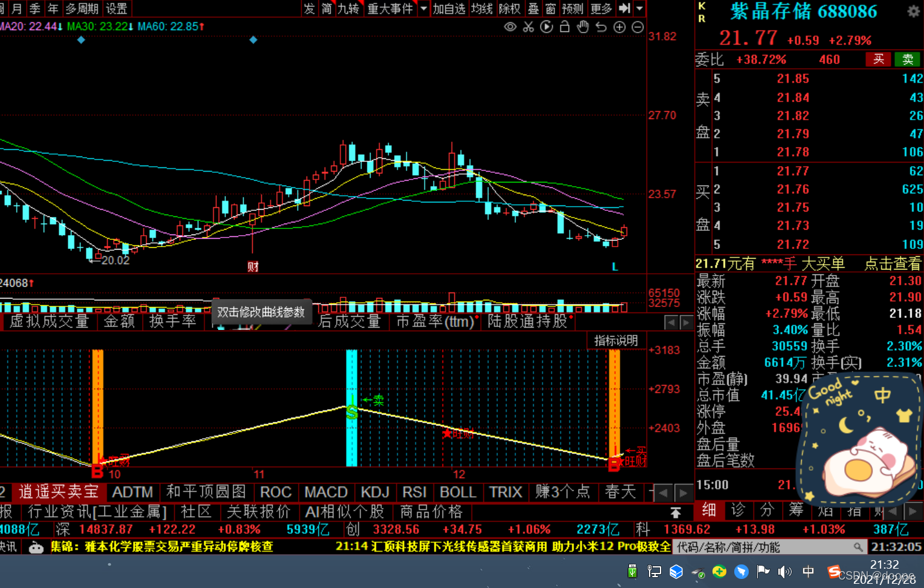Click 点击查看 link for large orders
Viewport: 924px width, 588px height.
pos(893,263)
